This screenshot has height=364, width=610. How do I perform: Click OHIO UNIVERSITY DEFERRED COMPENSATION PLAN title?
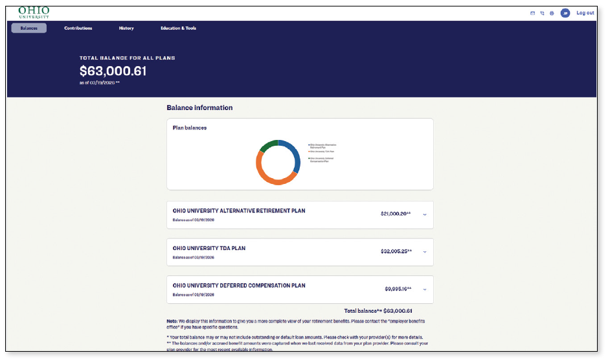point(239,286)
